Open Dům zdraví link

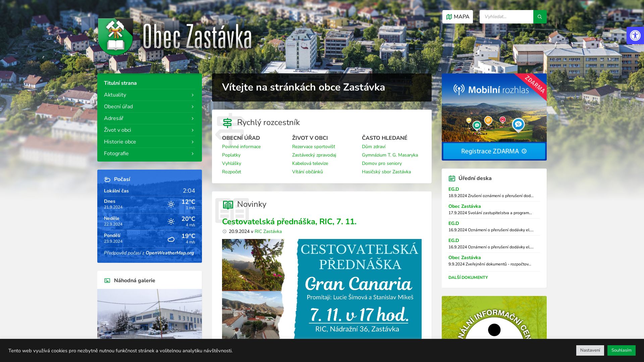coord(374,147)
